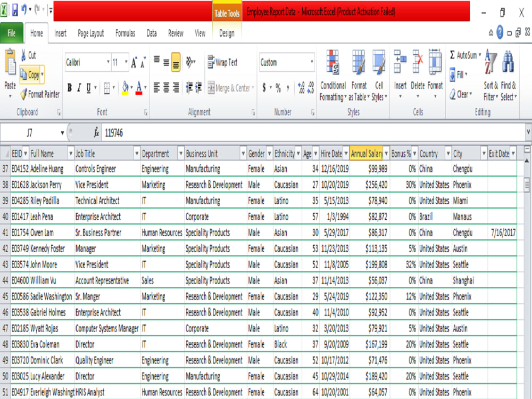Toggle Underline formatting

coord(88,88)
